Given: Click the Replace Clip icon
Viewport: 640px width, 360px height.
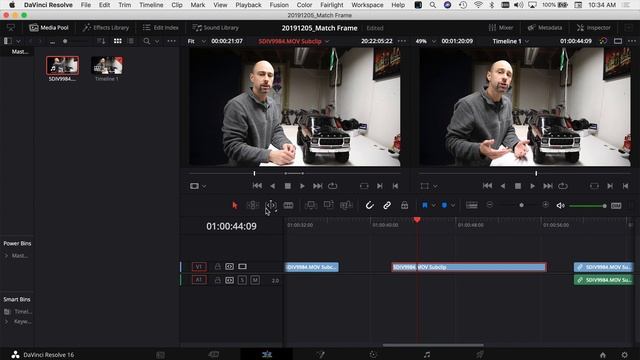Looking at the screenshot, I should coord(346,205).
